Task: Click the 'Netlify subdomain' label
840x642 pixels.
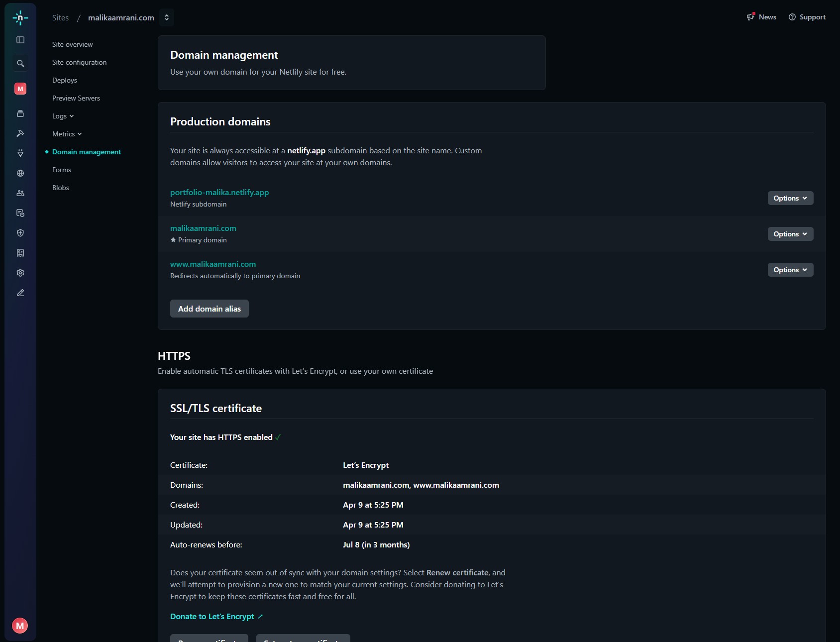Action: 199,204
